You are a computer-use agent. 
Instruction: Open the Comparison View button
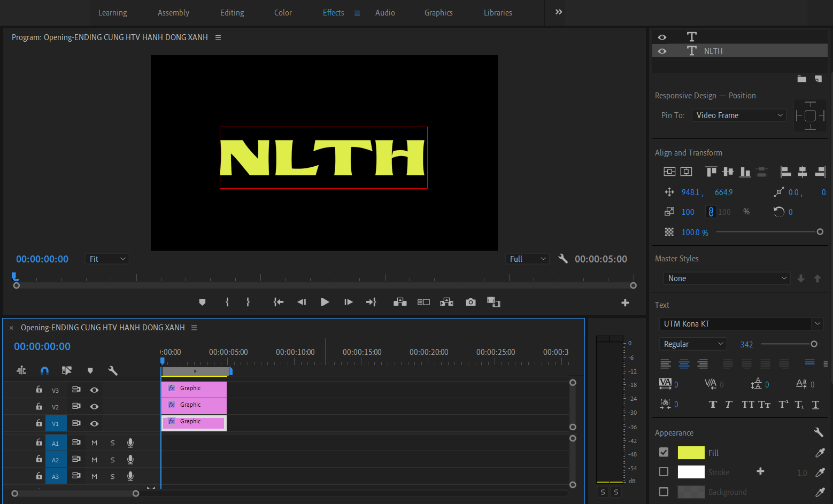pyautogui.click(x=493, y=302)
